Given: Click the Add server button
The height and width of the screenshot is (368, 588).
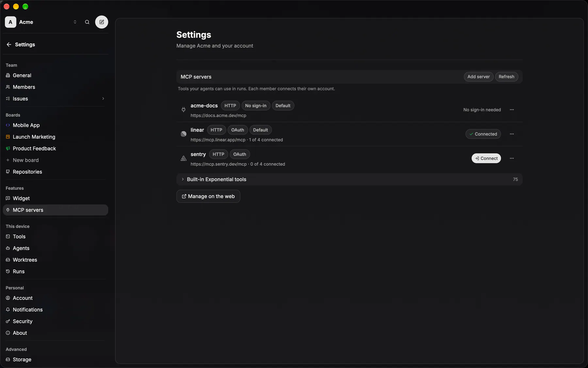Looking at the screenshot, I should tap(478, 77).
